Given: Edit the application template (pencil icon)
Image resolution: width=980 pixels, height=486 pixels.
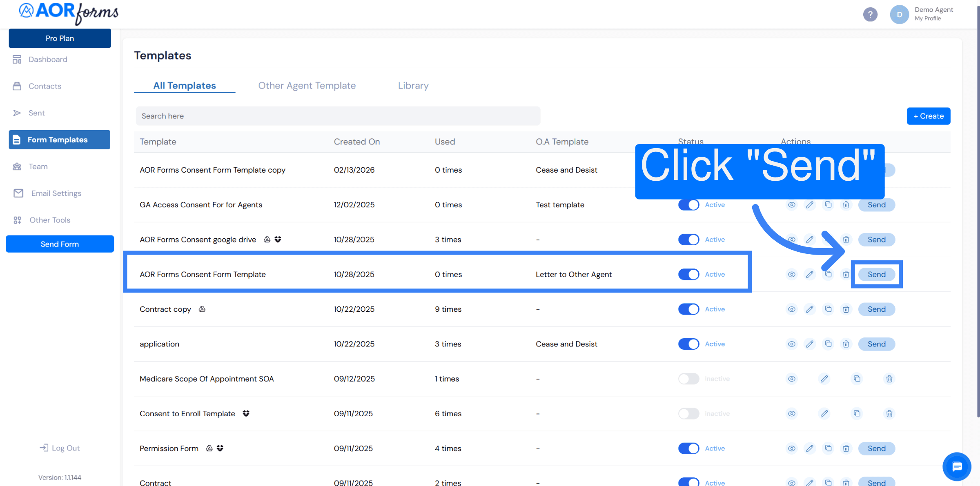Looking at the screenshot, I should tap(810, 344).
